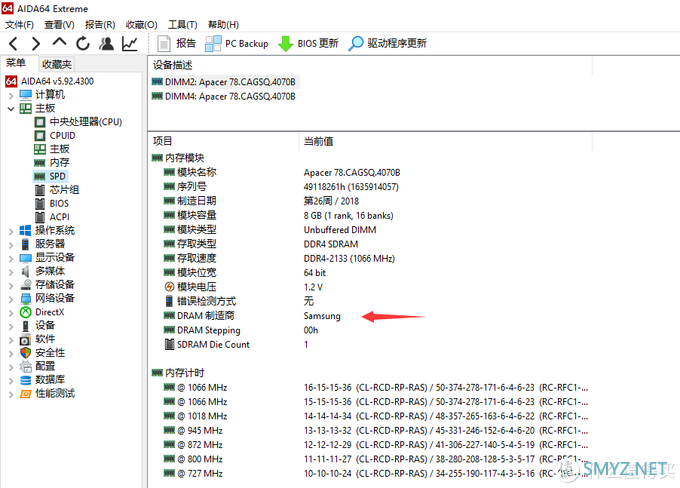Select the ACPI tree item

(59, 217)
